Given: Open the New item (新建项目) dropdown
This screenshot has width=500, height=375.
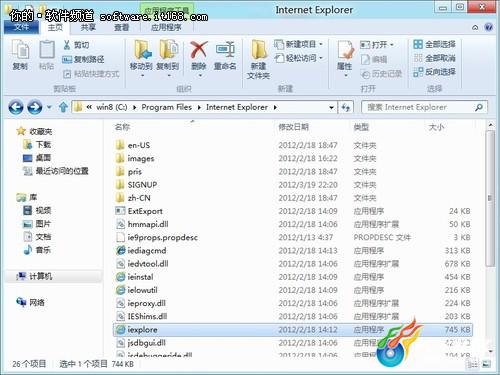Looking at the screenshot, I should (298, 44).
